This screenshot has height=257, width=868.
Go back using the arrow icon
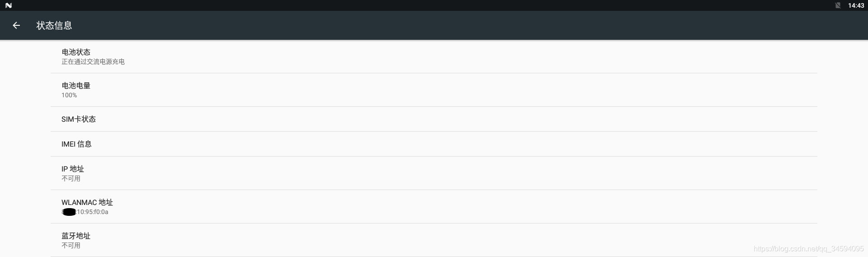[16, 25]
